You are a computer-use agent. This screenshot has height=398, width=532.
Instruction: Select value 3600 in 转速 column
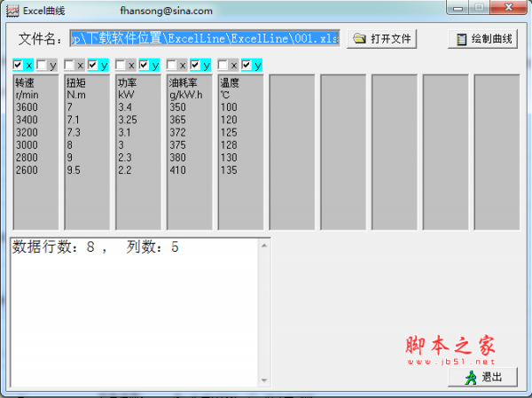(27, 107)
